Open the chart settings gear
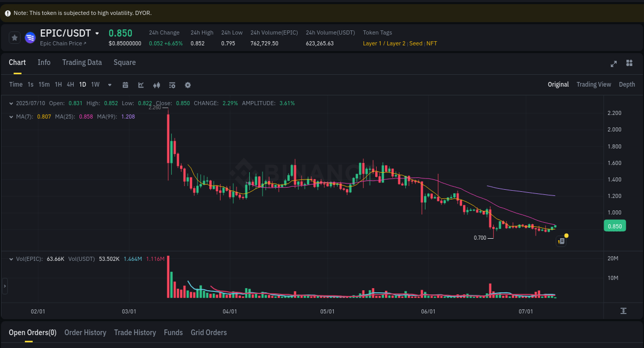This screenshot has height=348, width=644. point(188,85)
